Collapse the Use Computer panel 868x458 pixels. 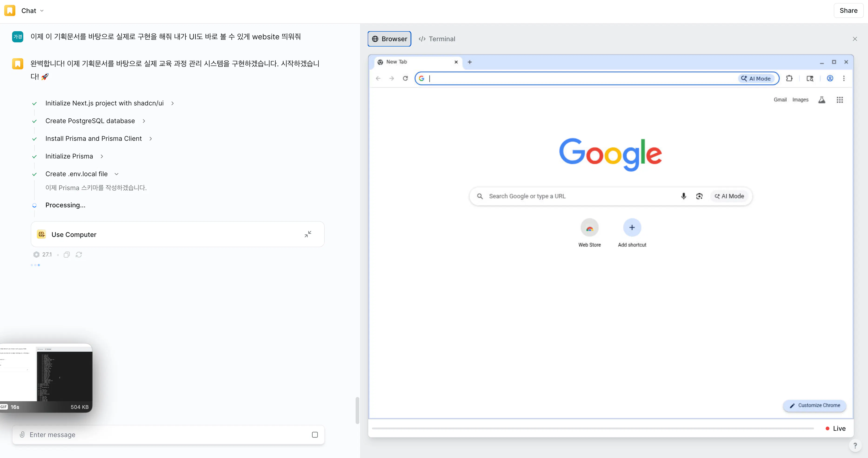[308, 234]
